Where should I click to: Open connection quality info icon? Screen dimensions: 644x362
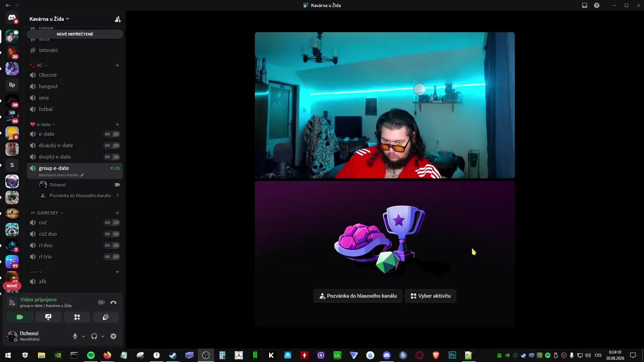pyautogui.click(x=13, y=303)
